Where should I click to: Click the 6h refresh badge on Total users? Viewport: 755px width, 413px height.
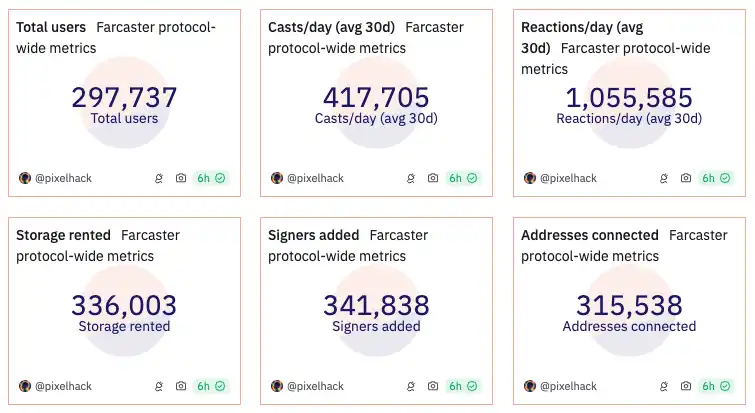tap(210, 178)
